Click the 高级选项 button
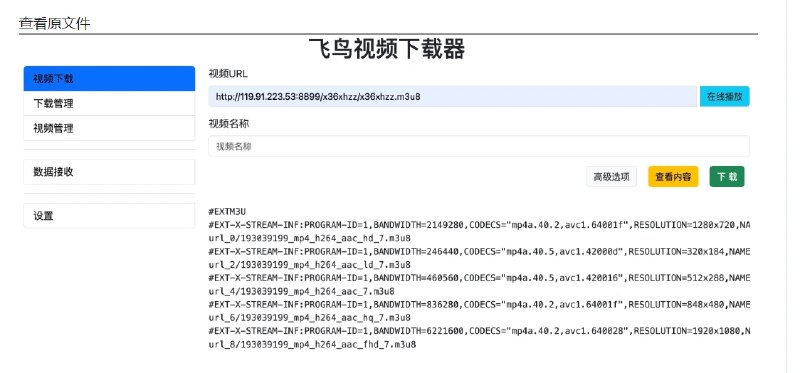This screenshot has width=800, height=373. tap(611, 177)
